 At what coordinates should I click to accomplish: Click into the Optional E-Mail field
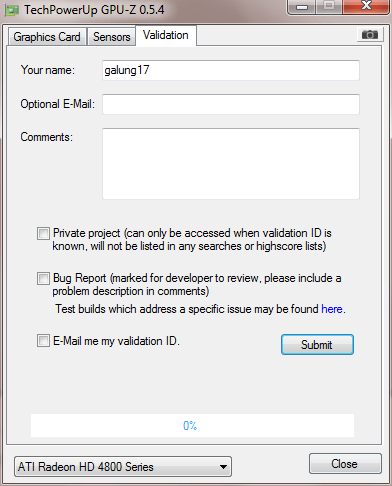(231, 104)
